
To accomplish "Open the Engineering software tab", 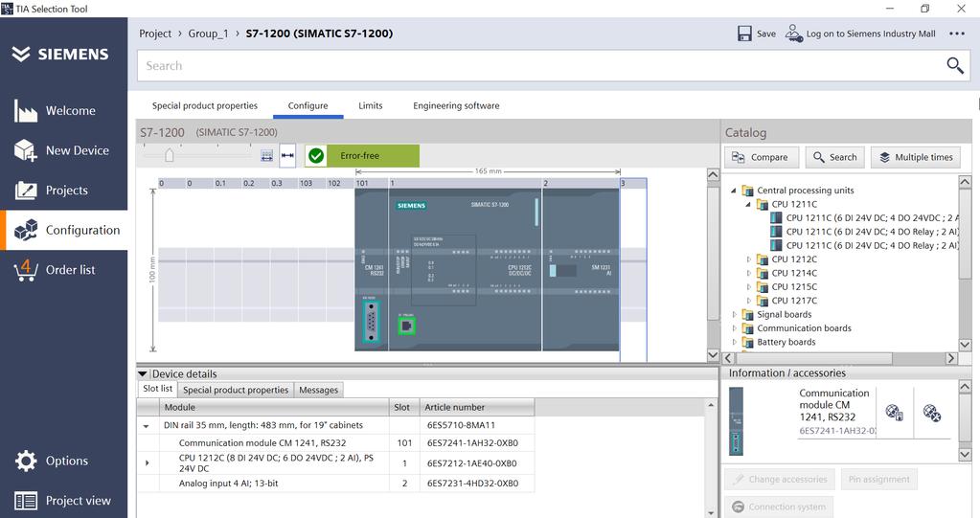I will click(x=456, y=105).
